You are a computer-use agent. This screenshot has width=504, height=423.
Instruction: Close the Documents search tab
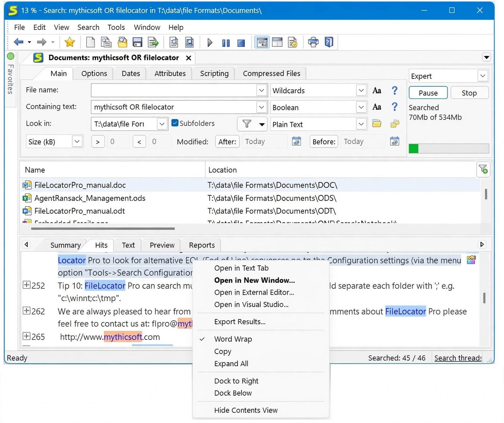point(188,58)
